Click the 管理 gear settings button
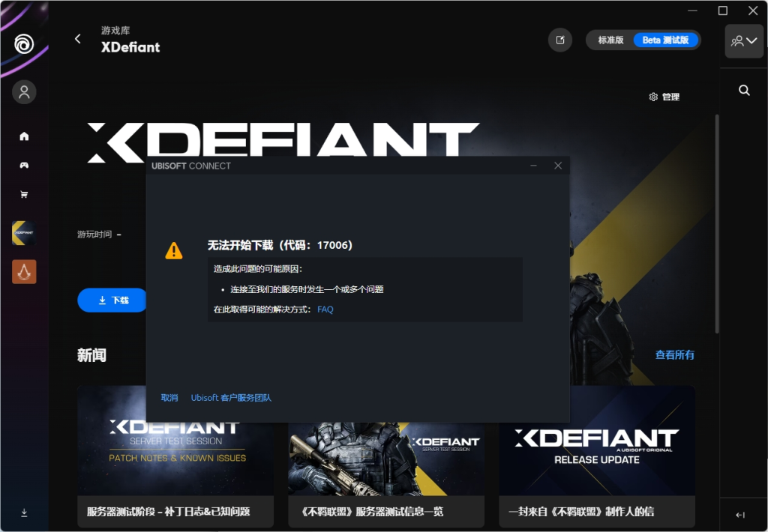This screenshot has width=768, height=532. coord(664,97)
